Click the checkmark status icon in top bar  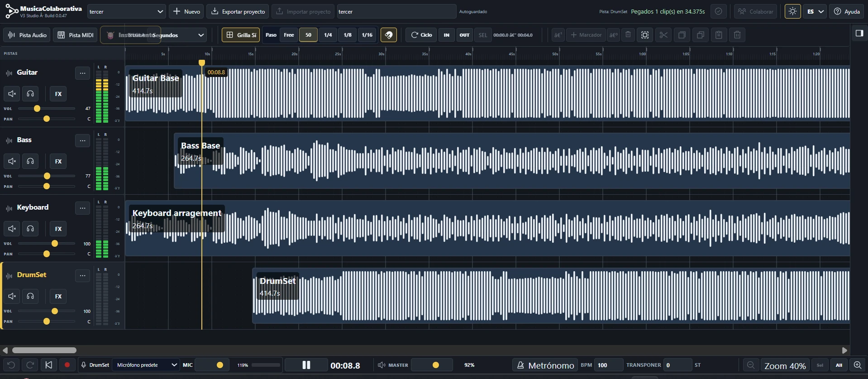pos(718,11)
